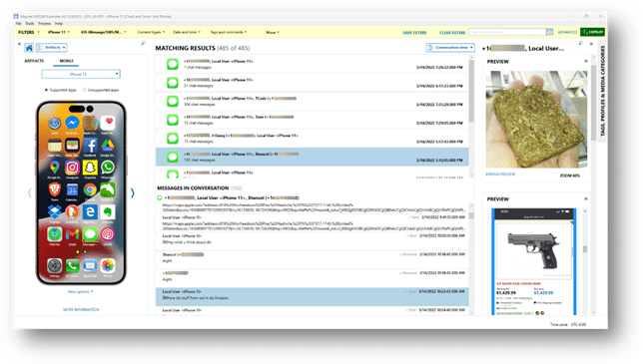Open the Photos app icon in the dock
Viewport: 643px width, 364px height.
108,265
